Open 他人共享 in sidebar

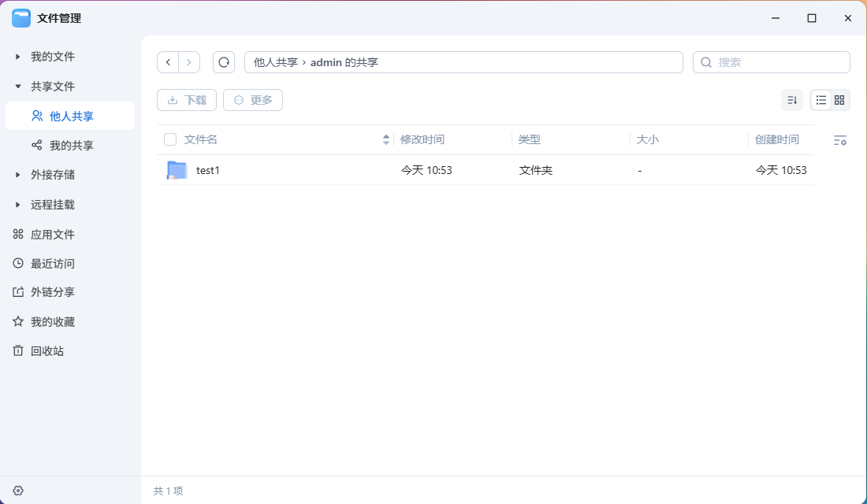click(x=70, y=116)
